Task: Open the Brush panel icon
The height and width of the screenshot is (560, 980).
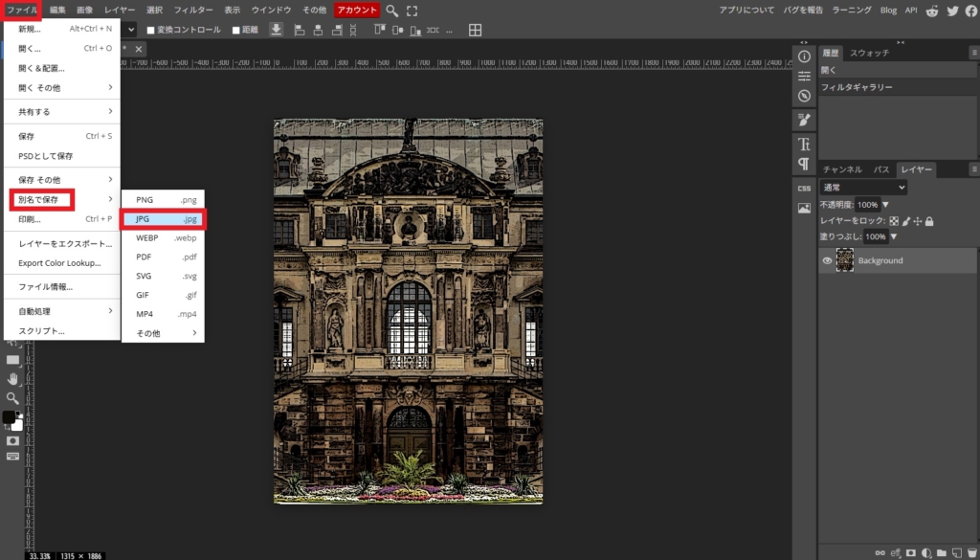Action: 804,120
